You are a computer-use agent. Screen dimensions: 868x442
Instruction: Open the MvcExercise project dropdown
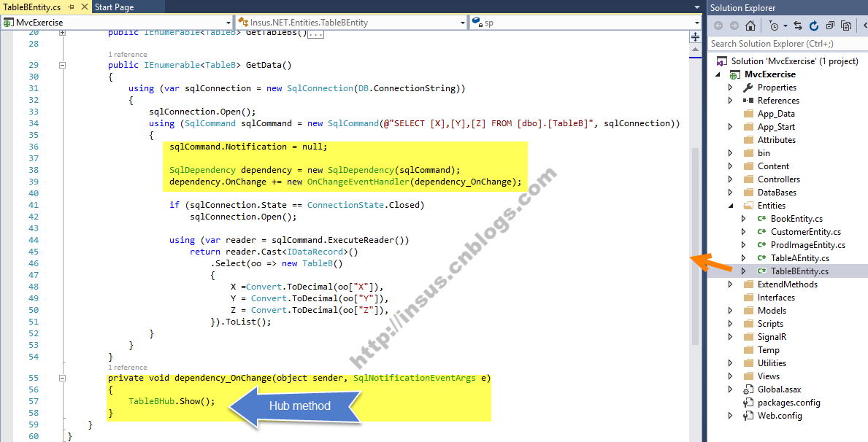[228, 23]
